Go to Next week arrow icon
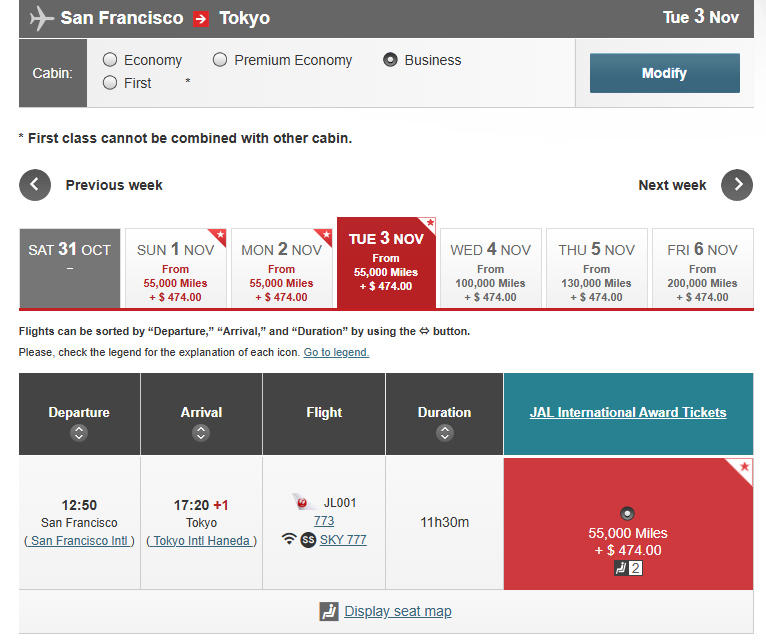The height and width of the screenshot is (643, 766). [x=737, y=185]
